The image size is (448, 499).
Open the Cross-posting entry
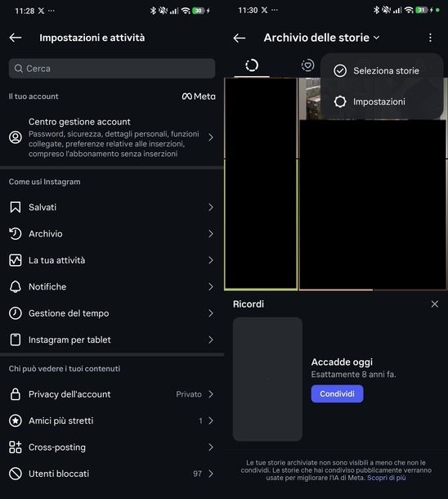112,447
